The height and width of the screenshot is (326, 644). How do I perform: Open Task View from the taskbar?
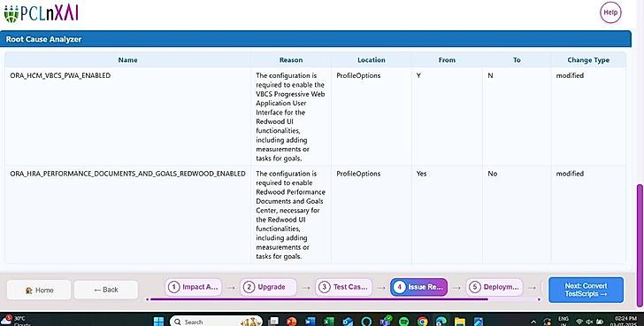pyautogui.click(x=273, y=321)
